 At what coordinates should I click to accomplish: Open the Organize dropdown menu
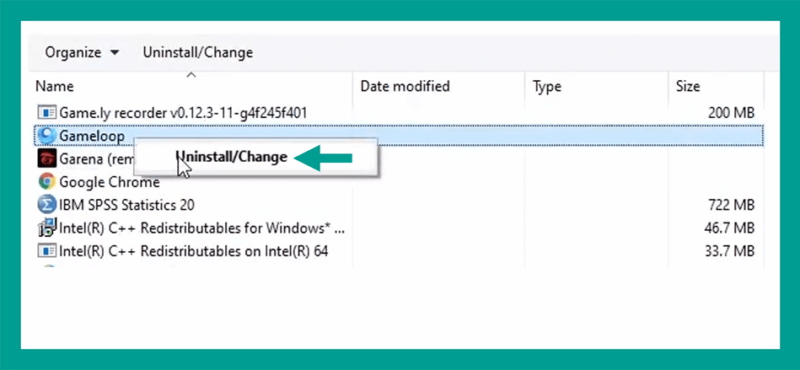coord(82,53)
